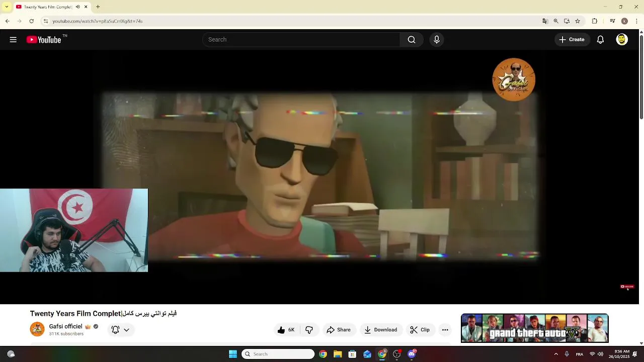This screenshot has width=644, height=362.
Task: Click the video title Twenty Years Film Complet
Action: coord(103,313)
